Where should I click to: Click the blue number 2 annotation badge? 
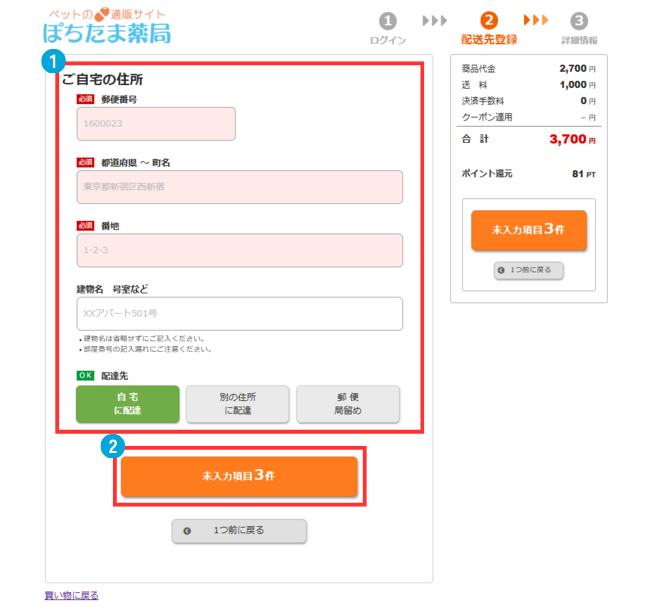pyautogui.click(x=114, y=447)
